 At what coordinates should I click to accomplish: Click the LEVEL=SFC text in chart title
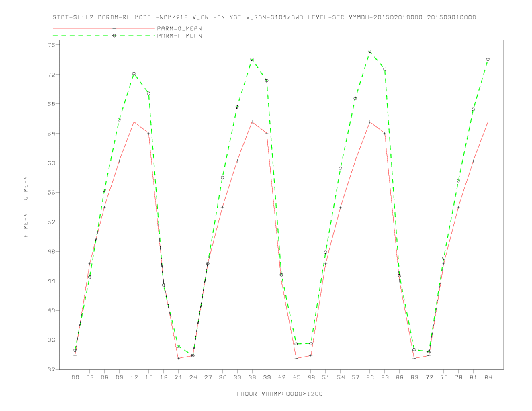point(326,17)
